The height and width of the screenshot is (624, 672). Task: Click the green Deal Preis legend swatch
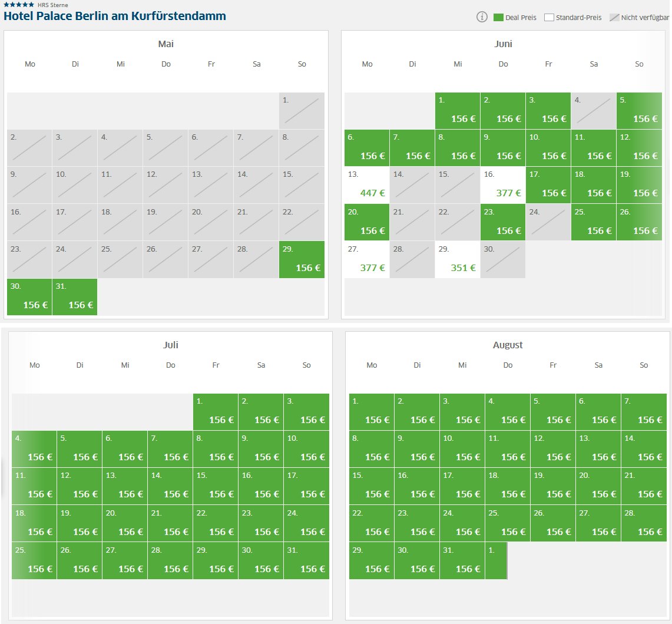pyautogui.click(x=498, y=18)
